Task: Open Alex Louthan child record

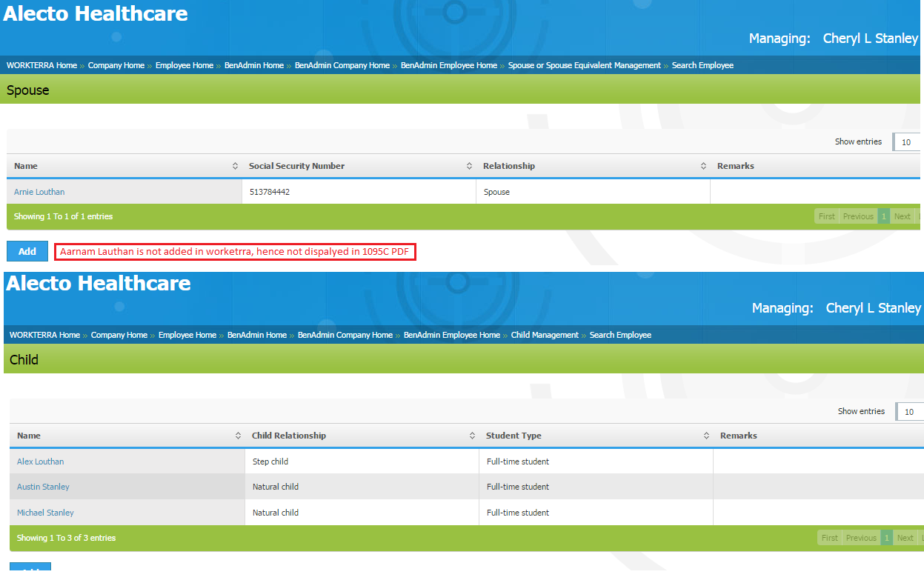Action: point(41,462)
